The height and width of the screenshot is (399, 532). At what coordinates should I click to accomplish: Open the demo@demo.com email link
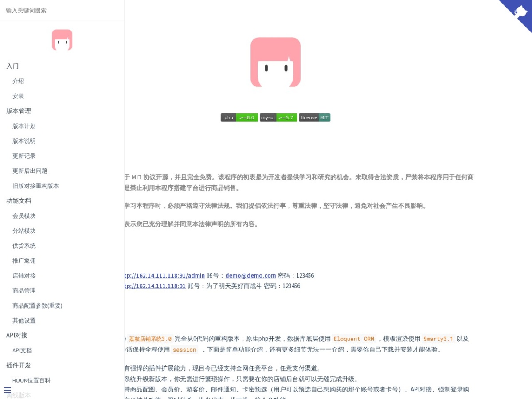tap(250, 276)
